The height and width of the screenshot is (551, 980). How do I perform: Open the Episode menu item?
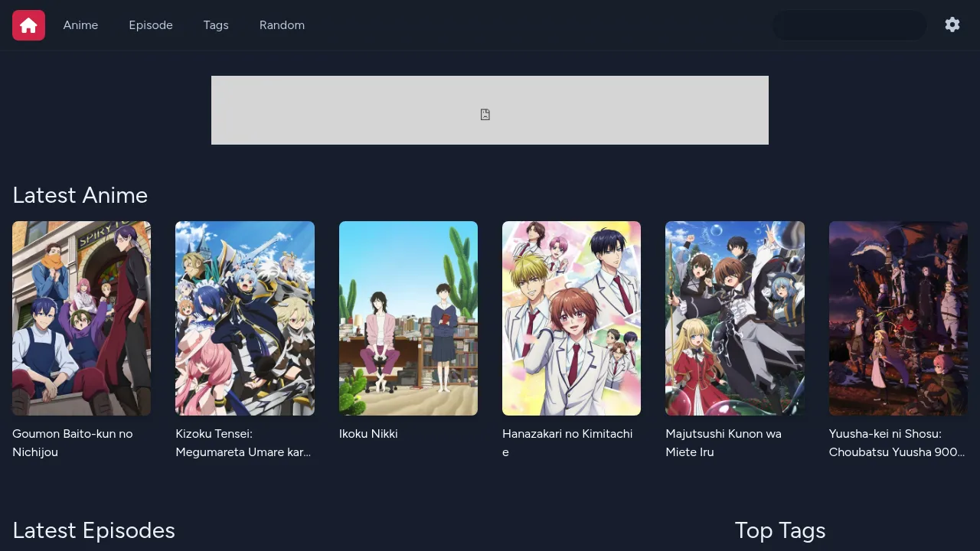coord(150,24)
